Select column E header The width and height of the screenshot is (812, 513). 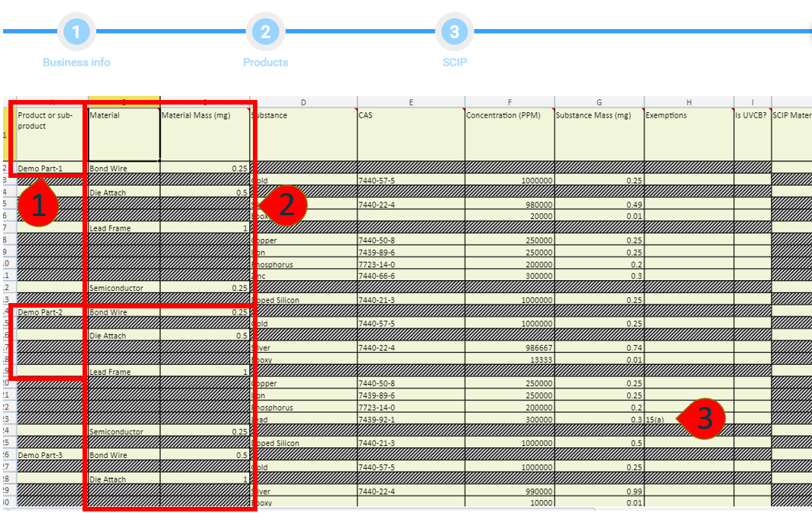pyautogui.click(x=411, y=102)
